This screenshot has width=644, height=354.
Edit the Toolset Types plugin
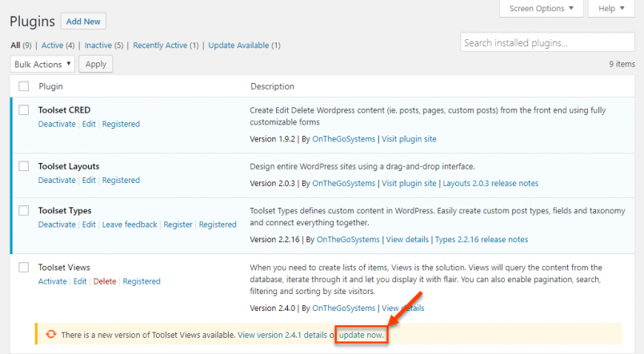[x=89, y=225]
